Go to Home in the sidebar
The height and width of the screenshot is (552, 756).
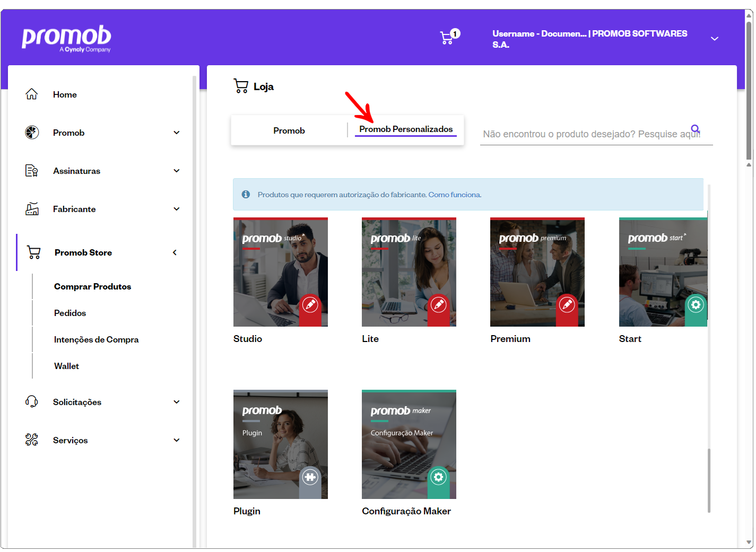tap(65, 94)
